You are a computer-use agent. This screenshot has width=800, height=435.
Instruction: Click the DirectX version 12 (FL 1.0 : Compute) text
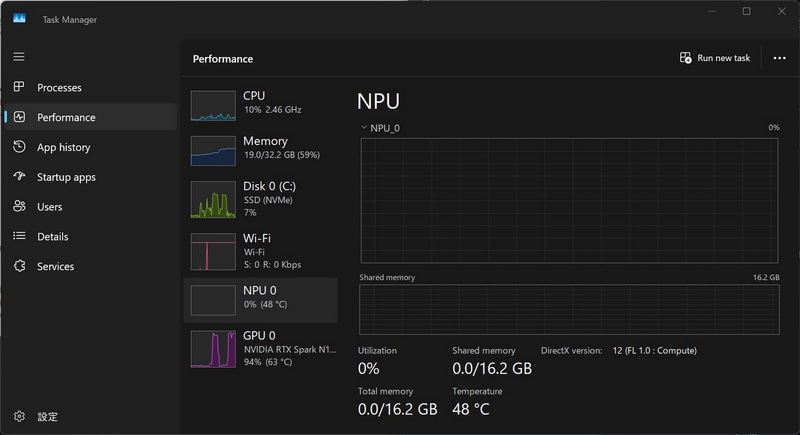(x=655, y=350)
